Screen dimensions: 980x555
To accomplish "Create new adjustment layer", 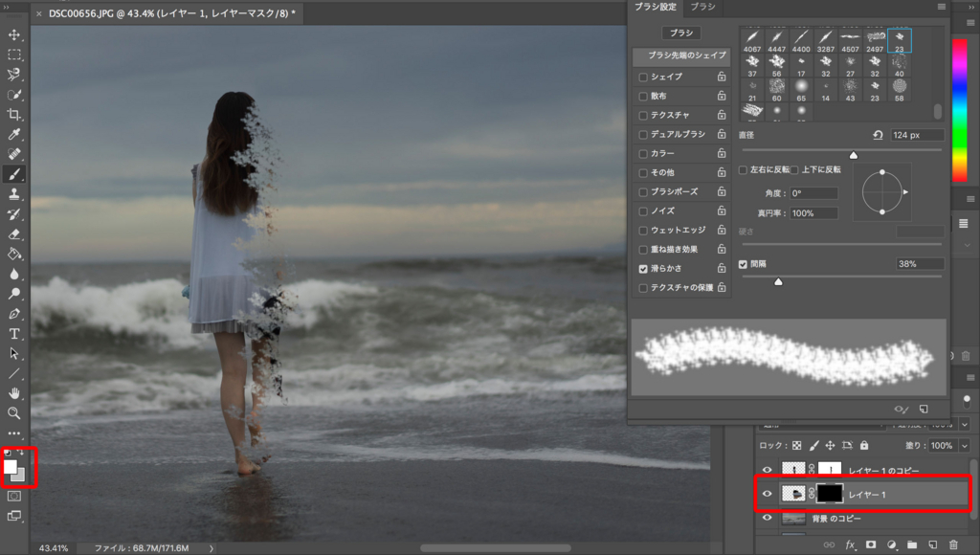I will coord(891,545).
